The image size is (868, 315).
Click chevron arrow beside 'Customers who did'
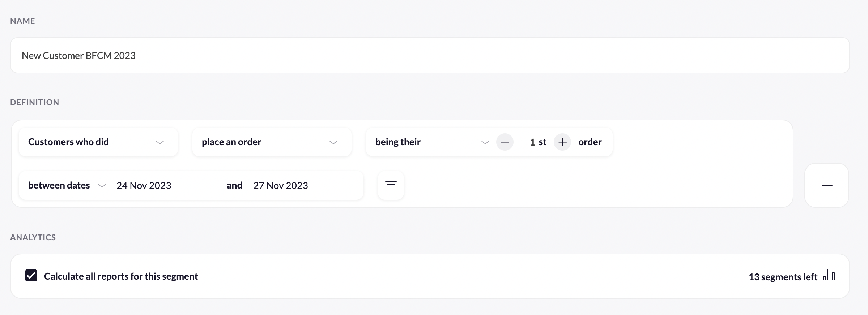pos(160,142)
